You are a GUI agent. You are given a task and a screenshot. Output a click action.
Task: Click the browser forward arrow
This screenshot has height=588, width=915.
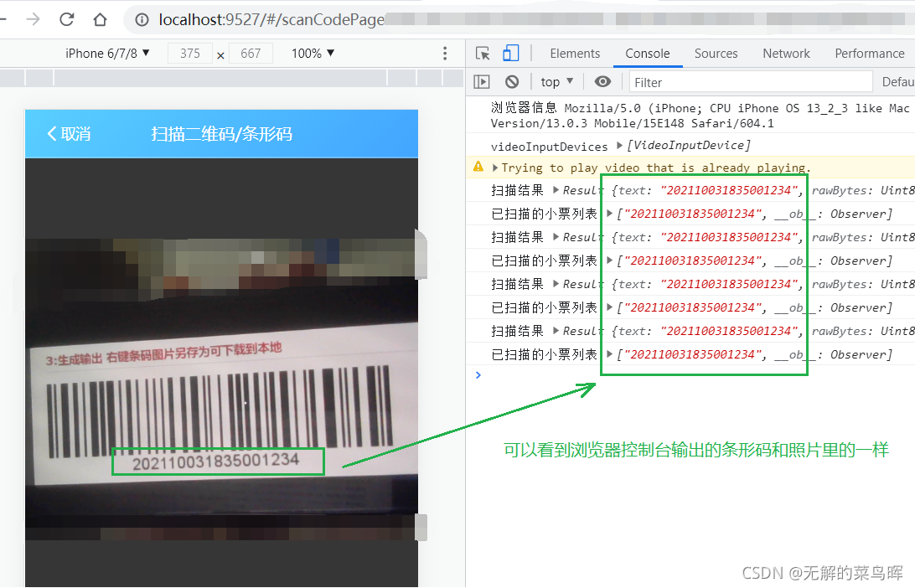pos(34,19)
